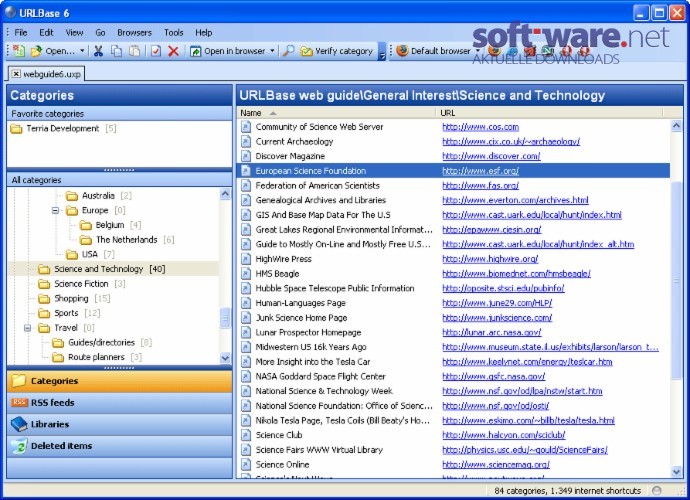Click the shortcut icon beside HMS Beagle
The height and width of the screenshot is (500, 690).
pos(246,274)
